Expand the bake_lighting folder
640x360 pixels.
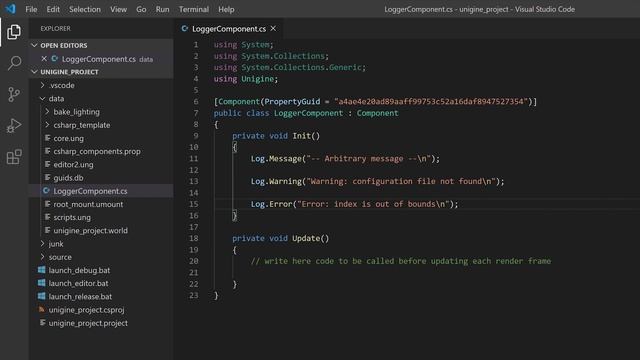click(47, 111)
